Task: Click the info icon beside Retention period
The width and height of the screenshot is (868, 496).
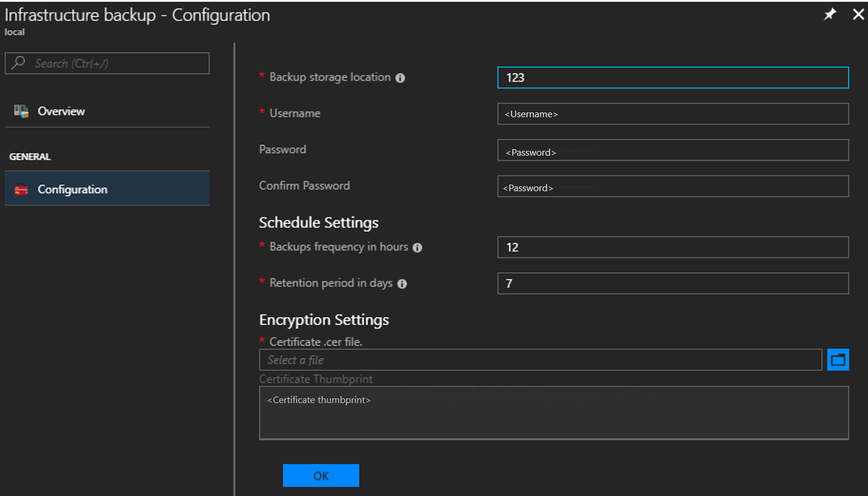Action: pyautogui.click(x=402, y=284)
